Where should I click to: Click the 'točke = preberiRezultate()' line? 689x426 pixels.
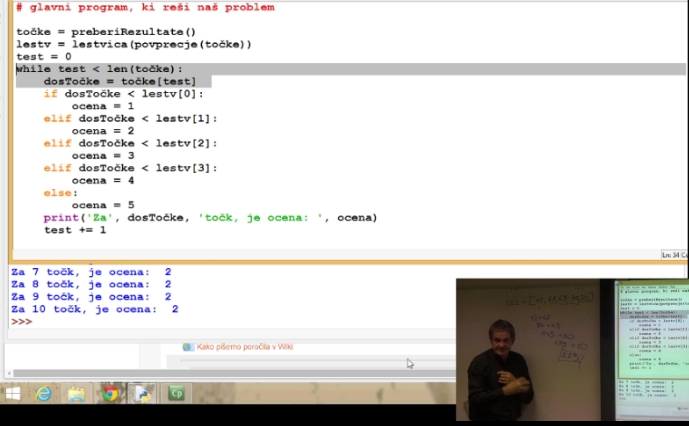coord(106,32)
